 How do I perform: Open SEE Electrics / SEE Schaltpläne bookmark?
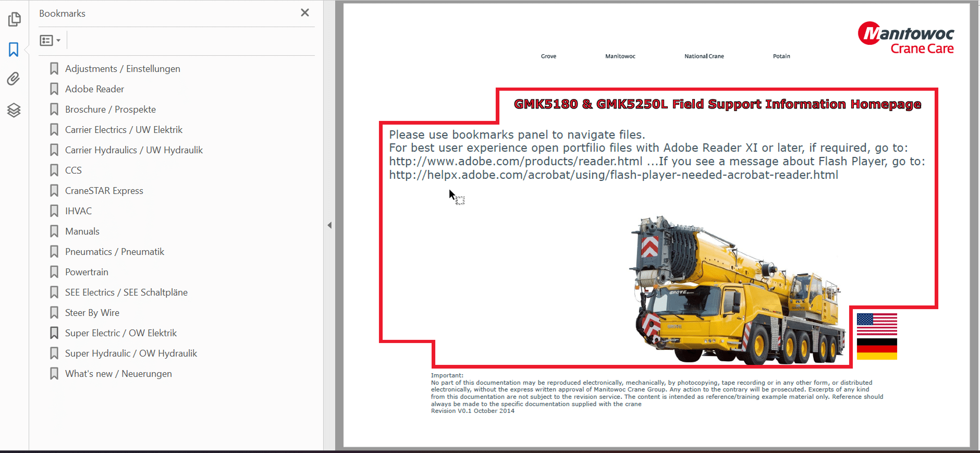[126, 292]
